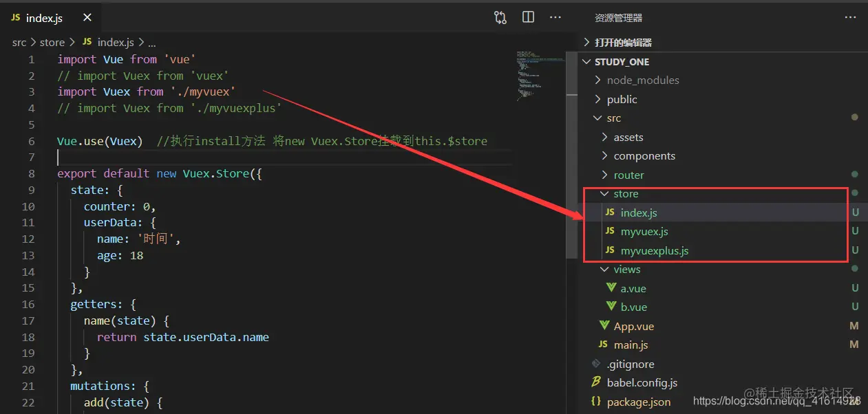The height and width of the screenshot is (414, 868).
Task: Click the Vue icon next to App.vue
Action: click(604, 326)
